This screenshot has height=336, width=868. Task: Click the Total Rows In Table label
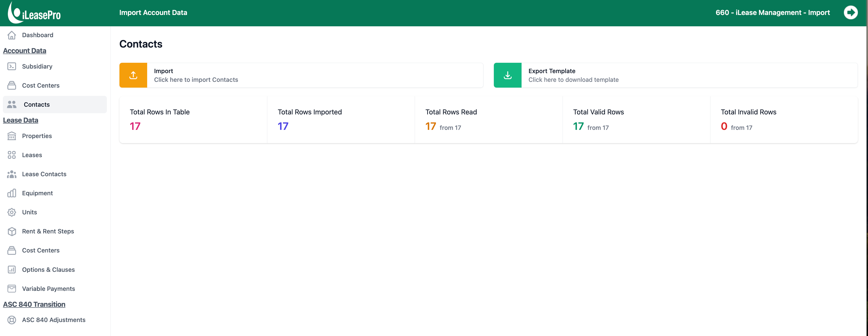point(160,112)
